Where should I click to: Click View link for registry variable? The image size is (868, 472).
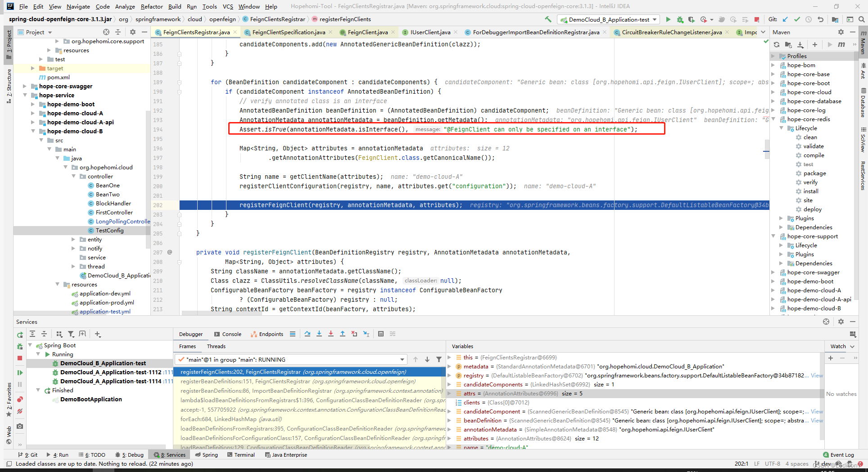pos(817,375)
